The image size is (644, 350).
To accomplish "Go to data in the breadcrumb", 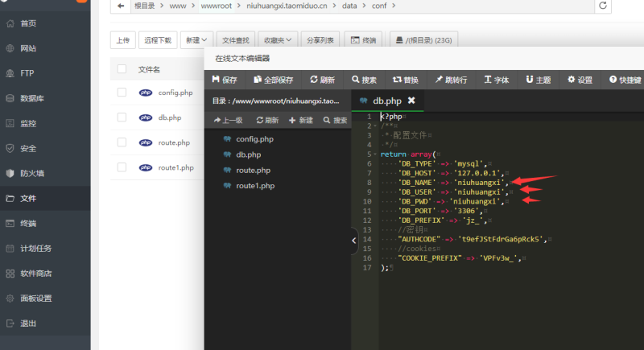I will tap(349, 6).
